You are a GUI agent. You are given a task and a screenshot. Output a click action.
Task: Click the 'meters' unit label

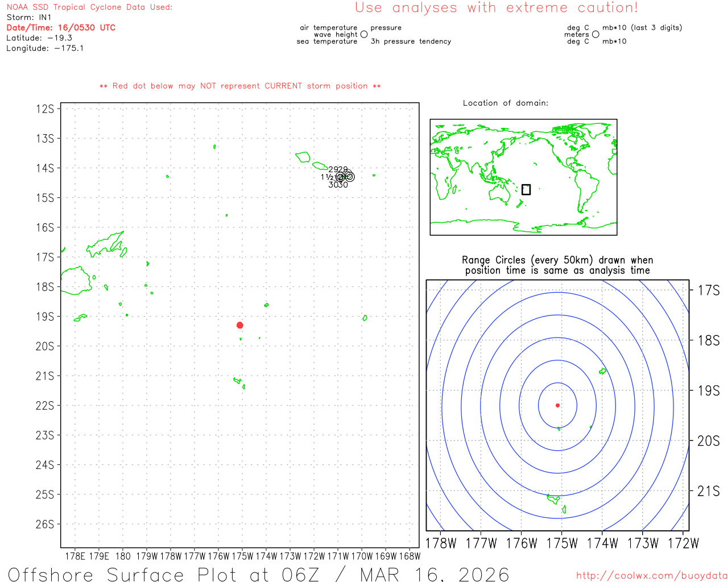[x=577, y=35]
